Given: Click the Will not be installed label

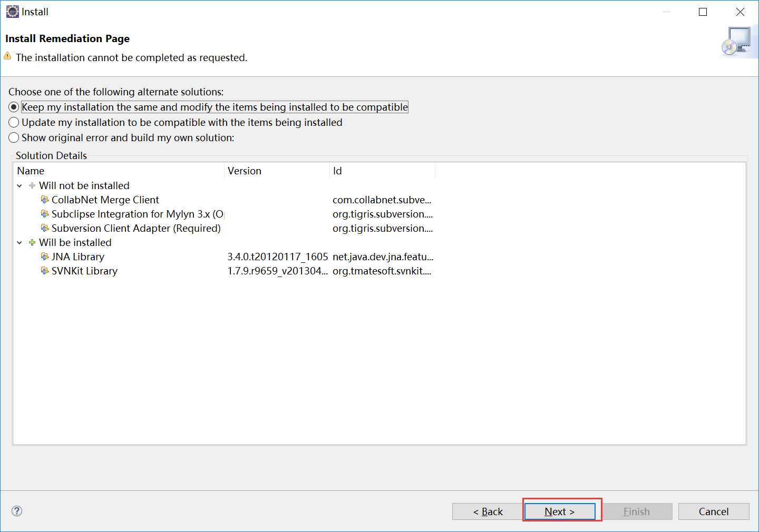Looking at the screenshot, I should coord(84,185).
